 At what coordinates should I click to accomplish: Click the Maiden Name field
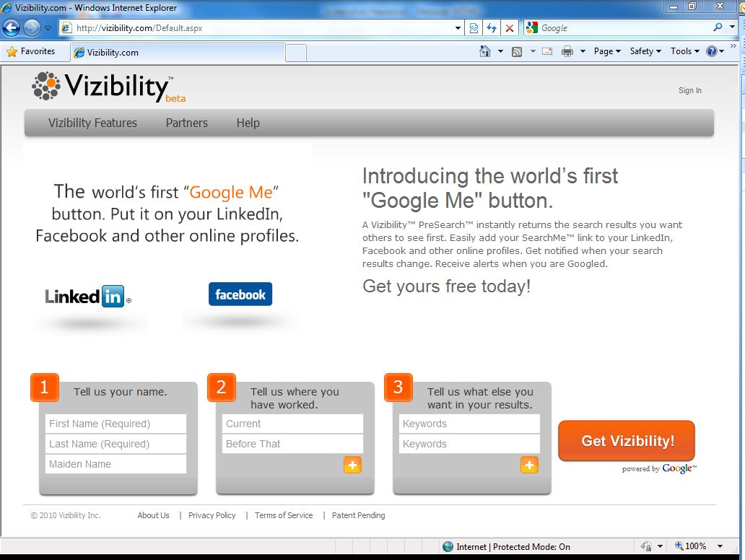click(116, 464)
